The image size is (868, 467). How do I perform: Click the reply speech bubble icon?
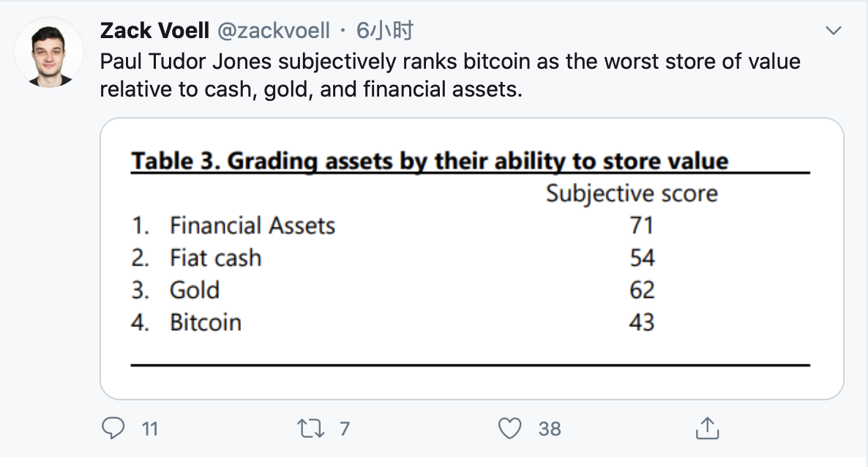click(x=113, y=428)
